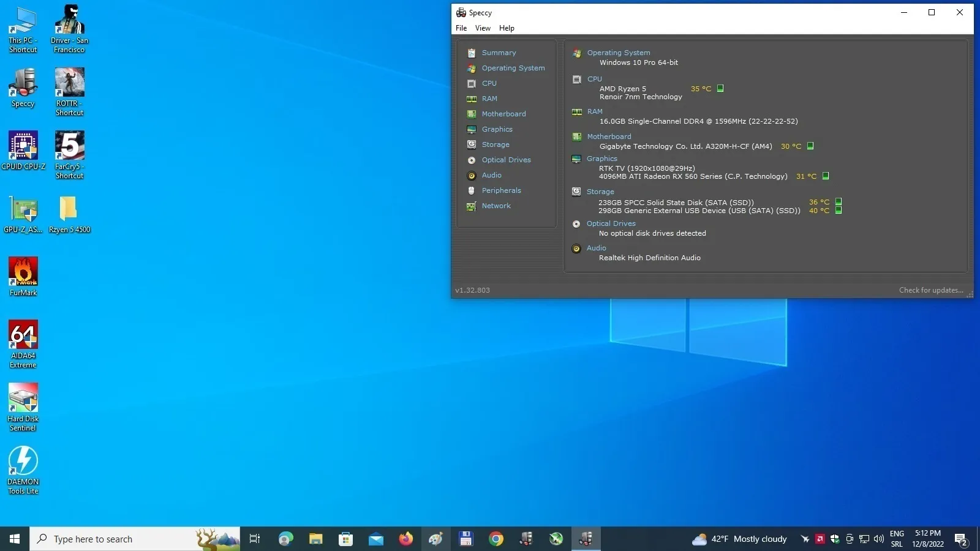
Task: Click Storage heading in summary pane
Action: (x=600, y=192)
